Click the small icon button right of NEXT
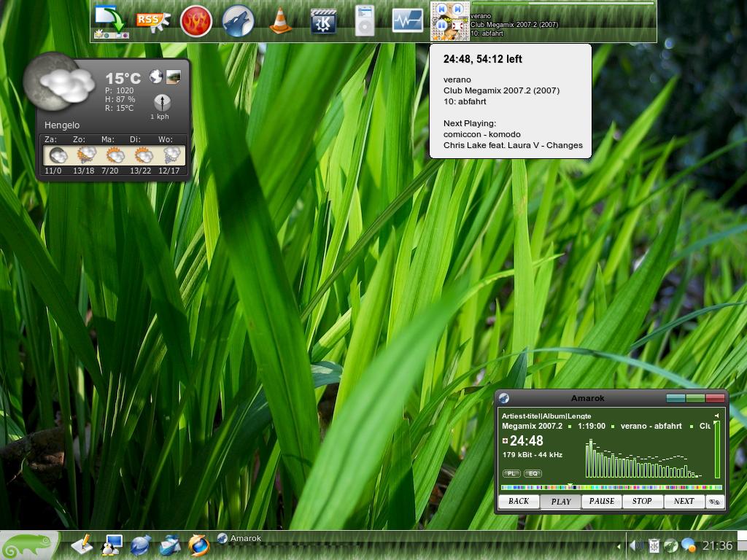The width and height of the screenshot is (747, 560). 715,502
